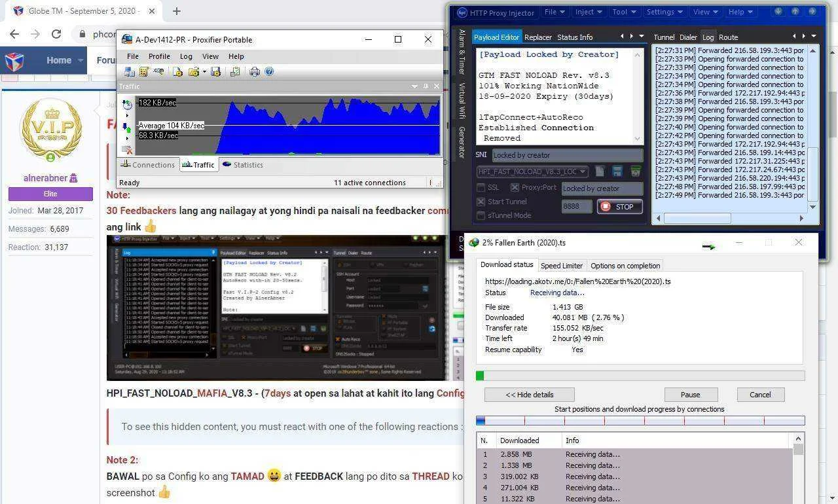The image size is (838, 504).
Task: Click the log horizontal scrollbar in HTTP Proxy Injector
Action: click(729, 218)
